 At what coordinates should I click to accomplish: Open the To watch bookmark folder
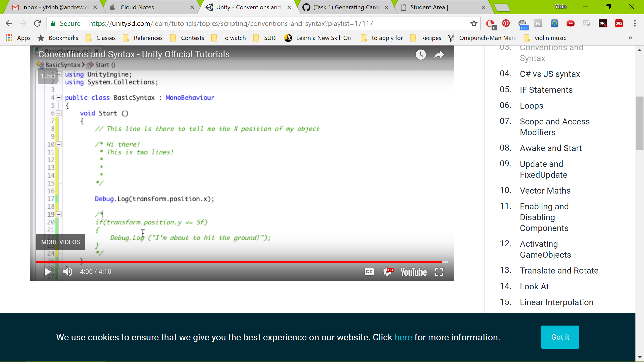(x=229, y=38)
